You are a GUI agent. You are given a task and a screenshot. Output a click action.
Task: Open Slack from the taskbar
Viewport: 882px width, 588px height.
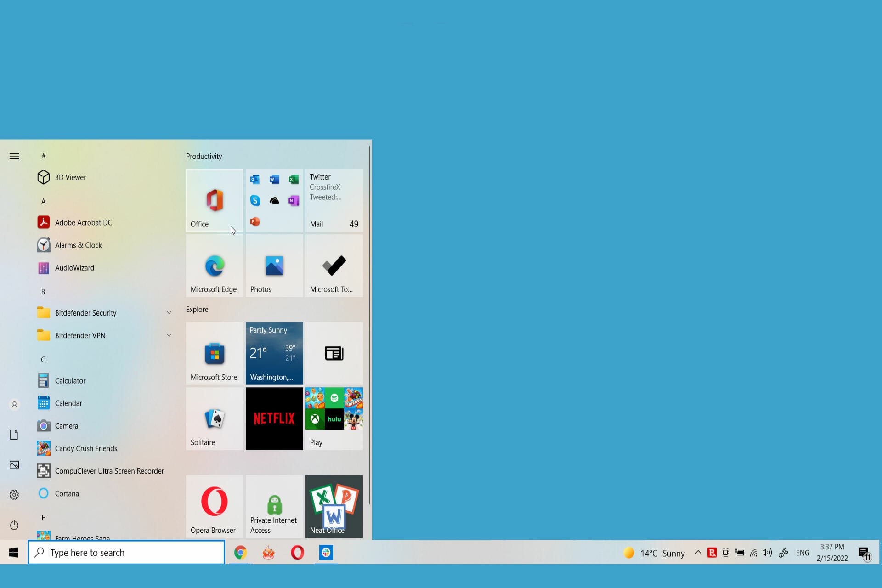coord(326,552)
